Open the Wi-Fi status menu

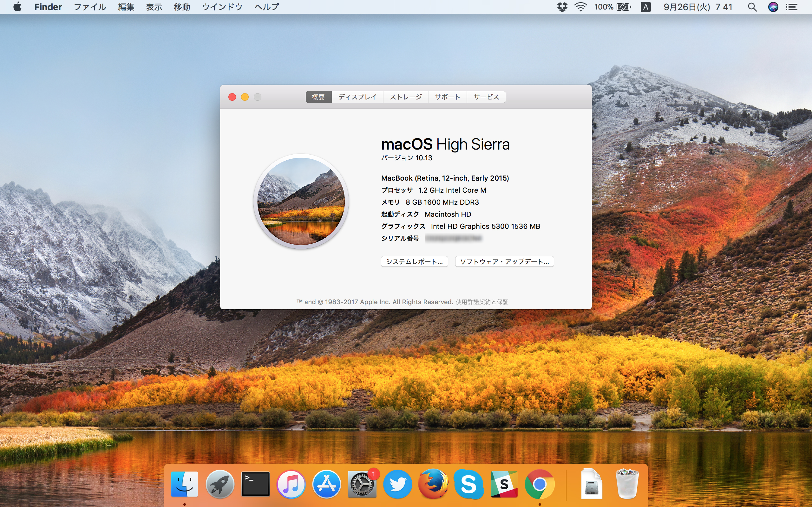pos(580,7)
